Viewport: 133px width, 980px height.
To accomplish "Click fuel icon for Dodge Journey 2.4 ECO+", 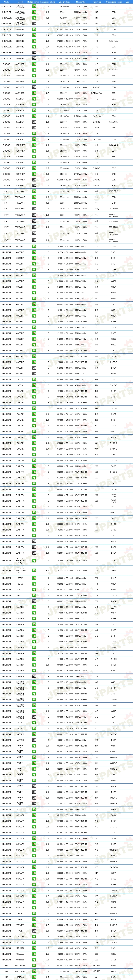I will [34, 139].
